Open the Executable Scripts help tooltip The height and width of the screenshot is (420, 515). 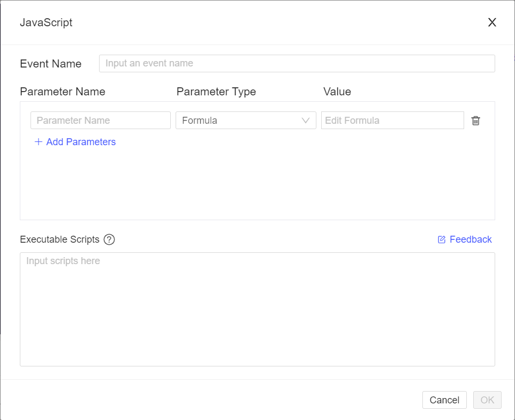(109, 239)
